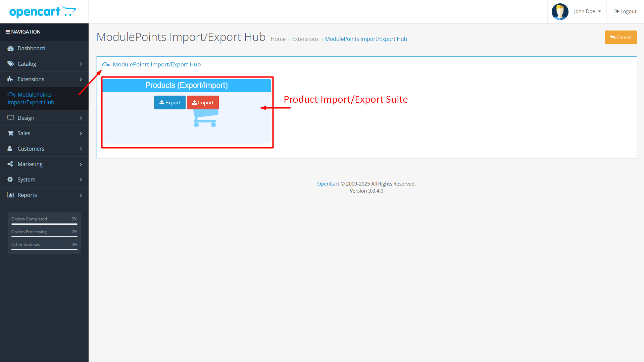Expand the Reports menu chevron
Screen dimensions: 644x362
click(x=81, y=195)
